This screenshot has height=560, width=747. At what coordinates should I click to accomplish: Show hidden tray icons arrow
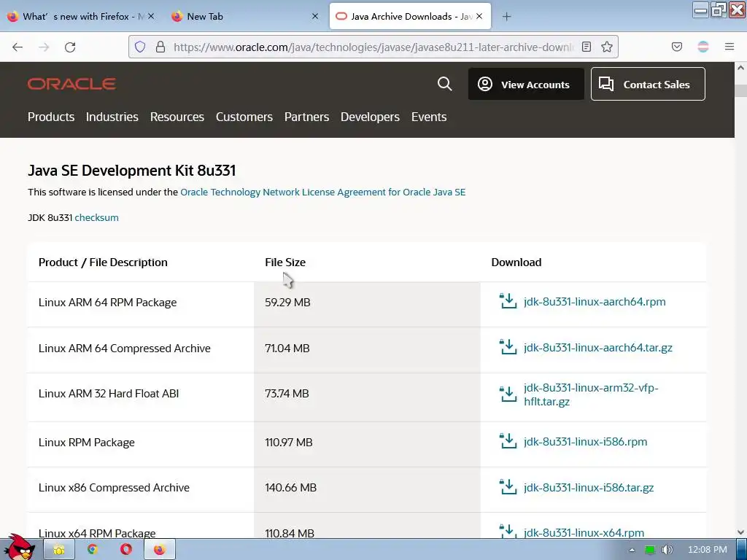(632, 550)
